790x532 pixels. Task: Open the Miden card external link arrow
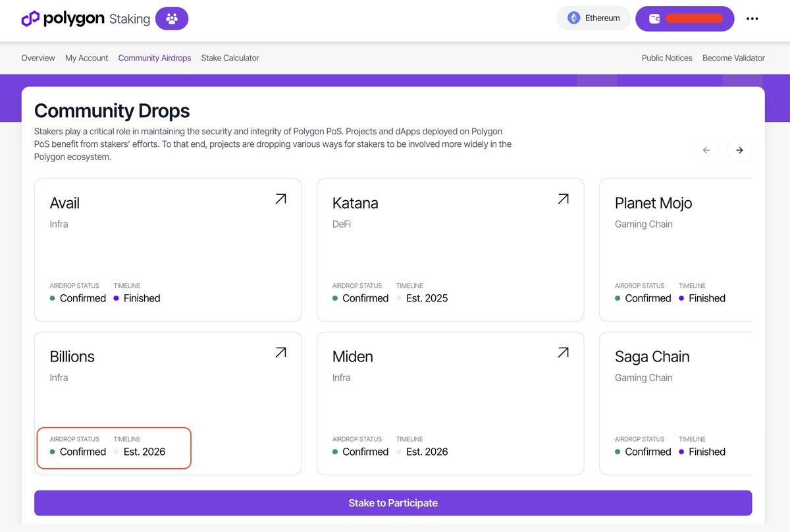pyautogui.click(x=563, y=352)
